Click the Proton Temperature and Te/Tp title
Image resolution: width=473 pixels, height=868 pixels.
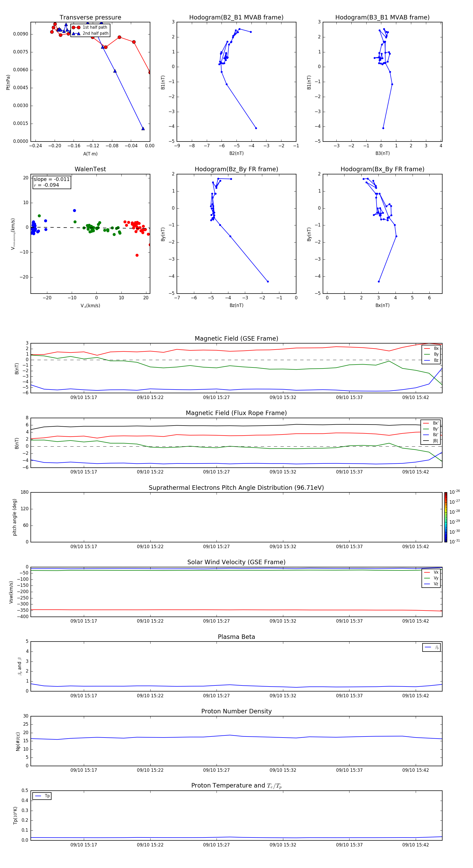point(236,786)
